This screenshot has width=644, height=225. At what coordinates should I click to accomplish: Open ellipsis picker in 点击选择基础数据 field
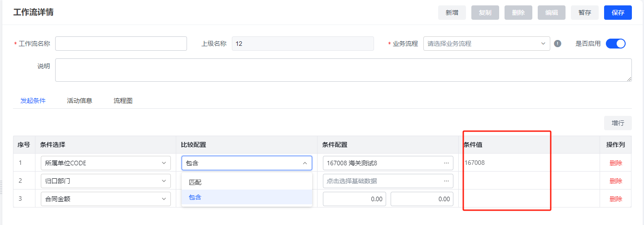click(446, 181)
